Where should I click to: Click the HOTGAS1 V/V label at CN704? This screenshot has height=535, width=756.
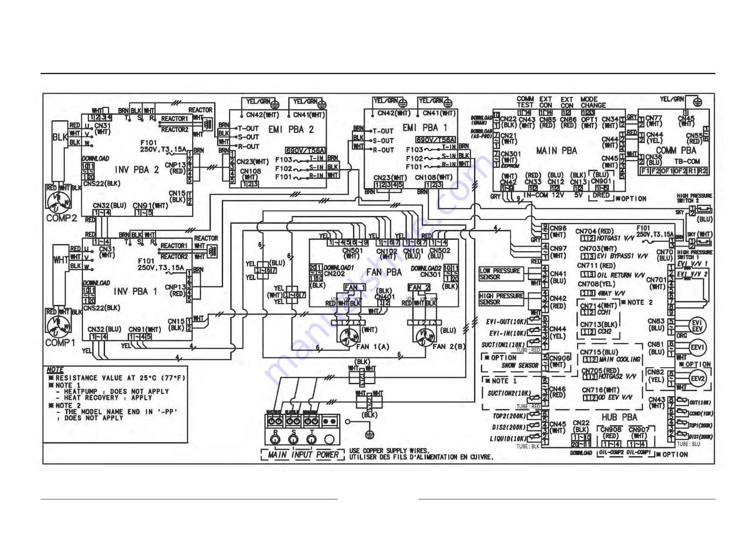(615, 238)
